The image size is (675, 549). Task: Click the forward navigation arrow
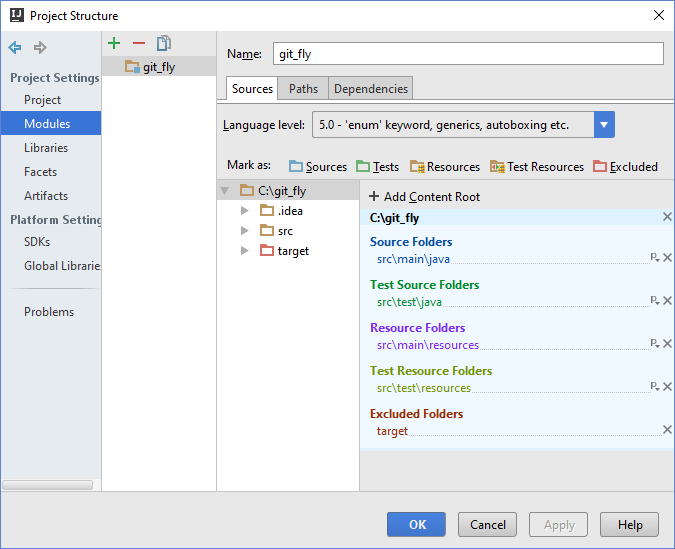pyautogui.click(x=40, y=47)
